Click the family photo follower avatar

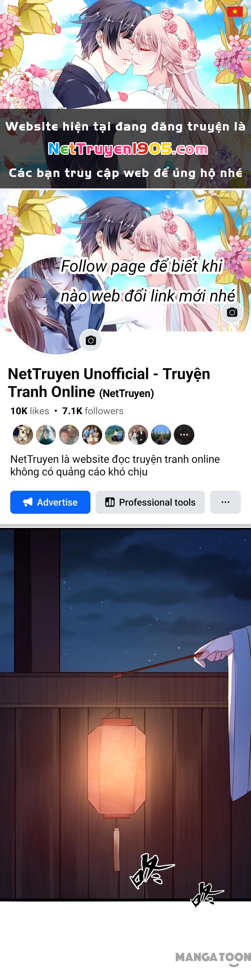point(92,434)
